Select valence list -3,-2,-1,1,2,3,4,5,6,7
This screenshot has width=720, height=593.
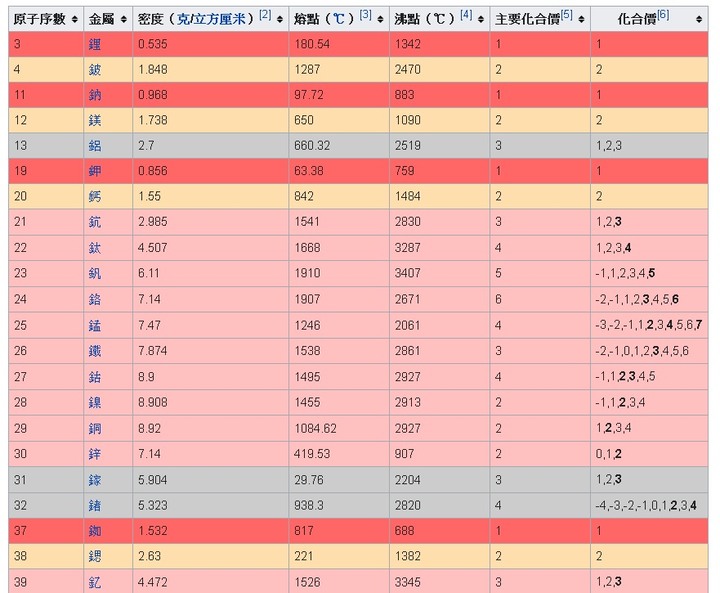click(x=648, y=325)
